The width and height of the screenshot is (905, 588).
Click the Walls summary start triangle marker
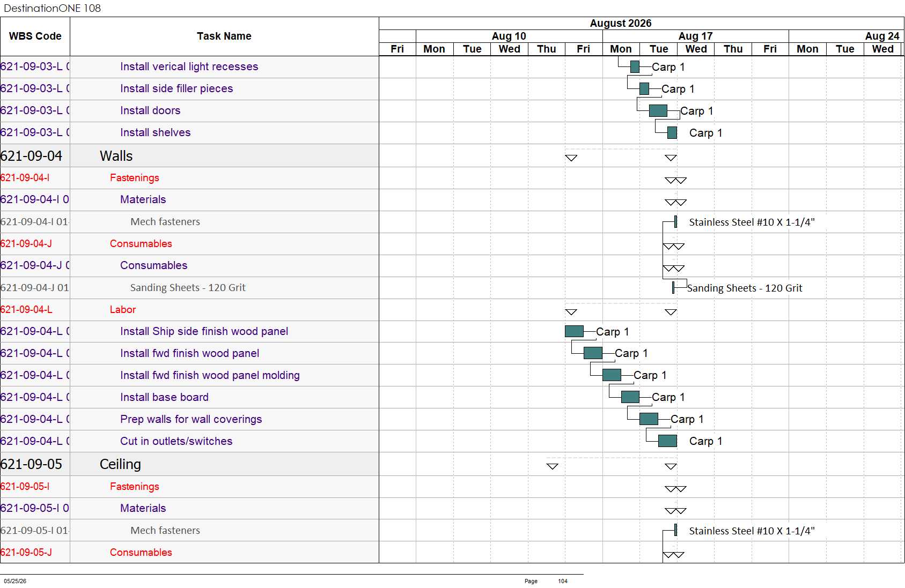click(x=571, y=158)
